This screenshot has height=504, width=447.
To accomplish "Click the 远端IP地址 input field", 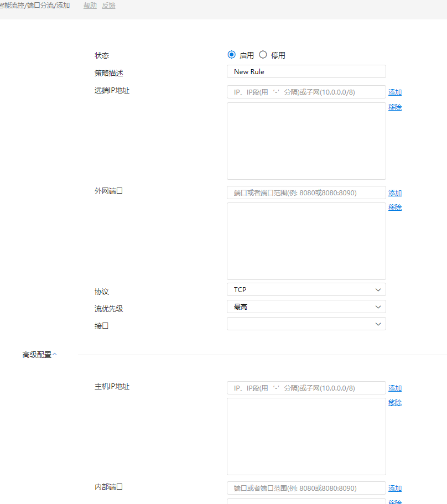I will (306, 92).
